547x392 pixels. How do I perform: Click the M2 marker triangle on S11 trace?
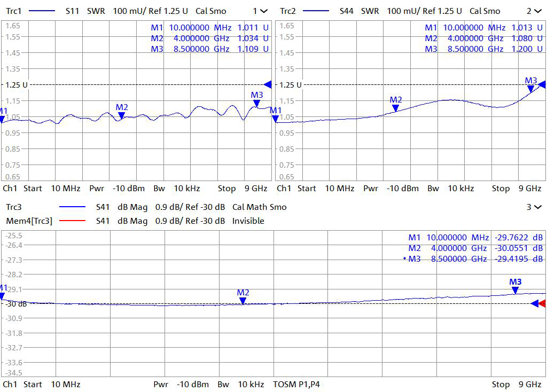tap(122, 115)
